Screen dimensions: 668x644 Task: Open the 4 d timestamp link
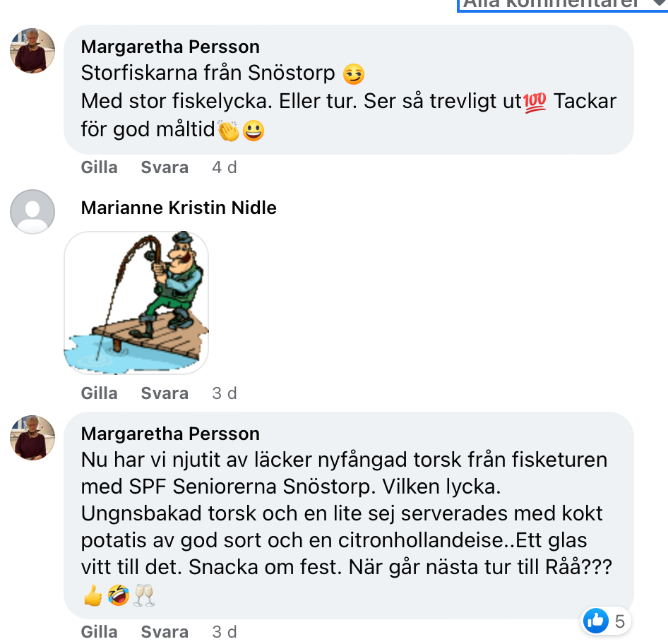click(x=225, y=167)
